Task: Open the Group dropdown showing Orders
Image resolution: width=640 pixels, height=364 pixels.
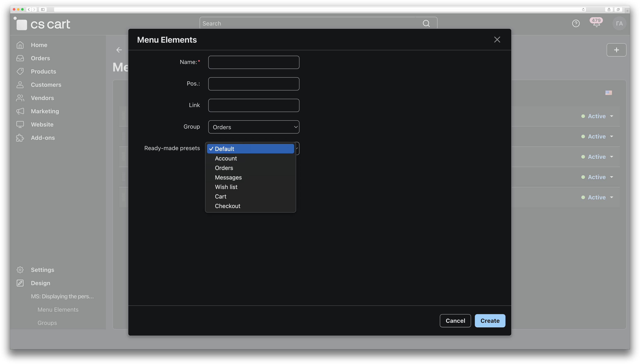Action: click(x=253, y=127)
